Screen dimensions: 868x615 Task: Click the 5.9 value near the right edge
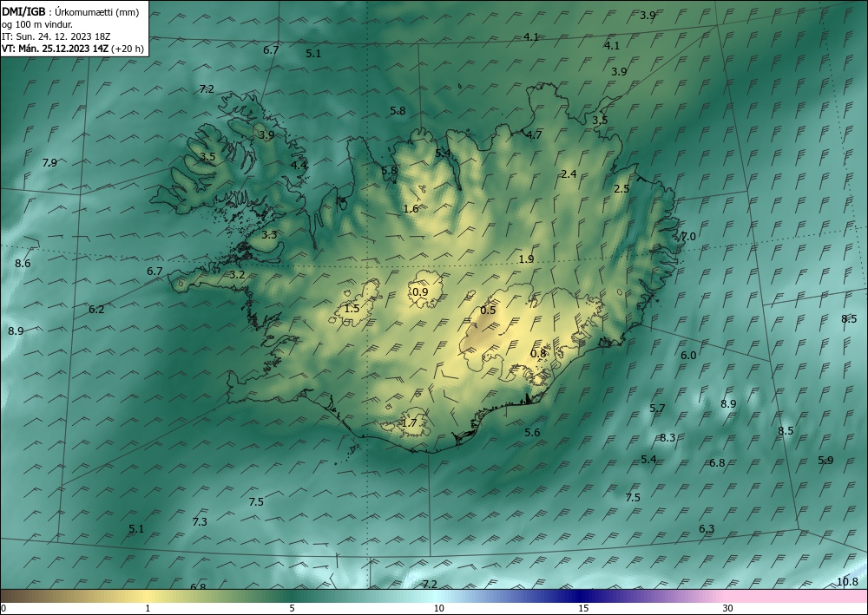(825, 461)
